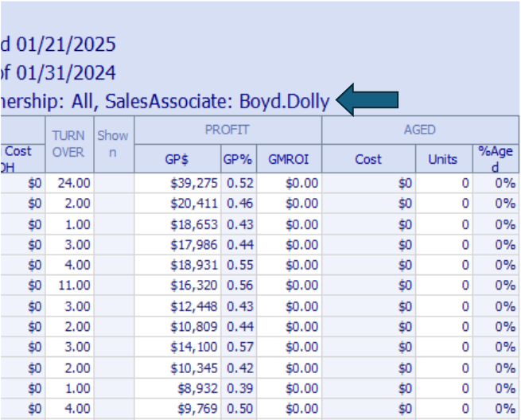This screenshot has width=521, height=420.
Task: Select the $20,411 GP$ cell
Action: coord(177,204)
